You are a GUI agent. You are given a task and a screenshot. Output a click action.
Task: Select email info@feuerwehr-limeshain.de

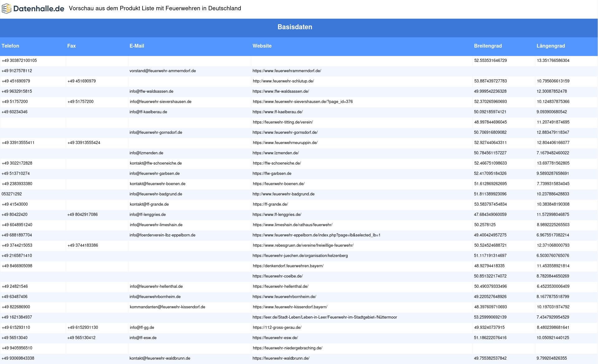[x=156, y=225]
